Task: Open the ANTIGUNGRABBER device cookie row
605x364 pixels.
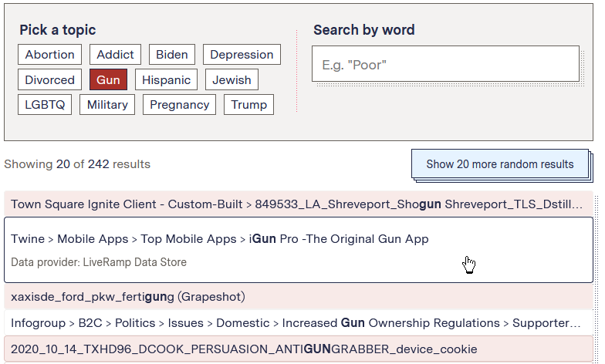Action: pyautogui.click(x=299, y=349)
